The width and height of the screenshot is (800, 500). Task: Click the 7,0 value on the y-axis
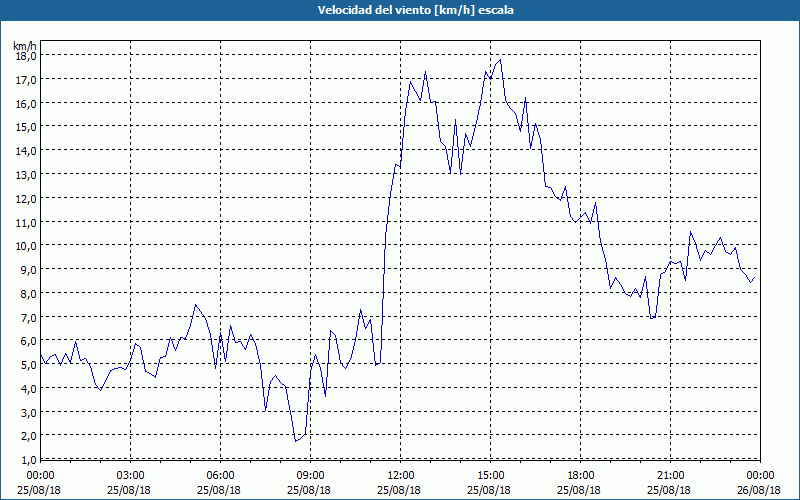point(28,318)
